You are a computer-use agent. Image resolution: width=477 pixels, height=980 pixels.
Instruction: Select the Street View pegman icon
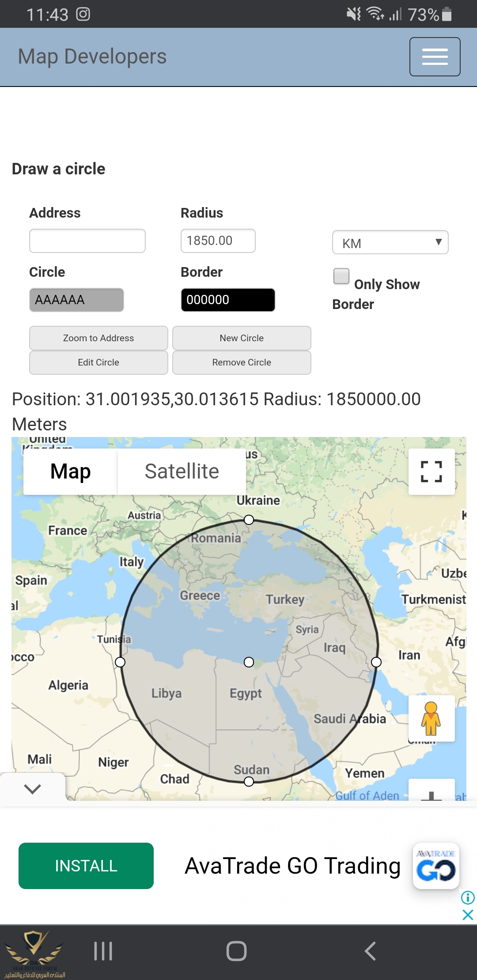[x=432, y=718]
